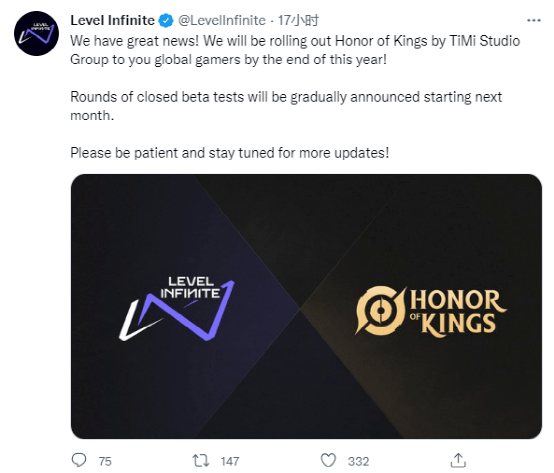Viewport: 554px width, 473px height.
Task: Open the Level Infinite display name
Action: pos(112,20)
